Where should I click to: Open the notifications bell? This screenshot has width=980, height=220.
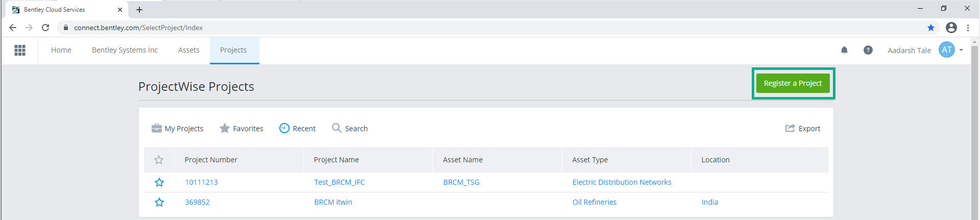click(x=844, y=50)
